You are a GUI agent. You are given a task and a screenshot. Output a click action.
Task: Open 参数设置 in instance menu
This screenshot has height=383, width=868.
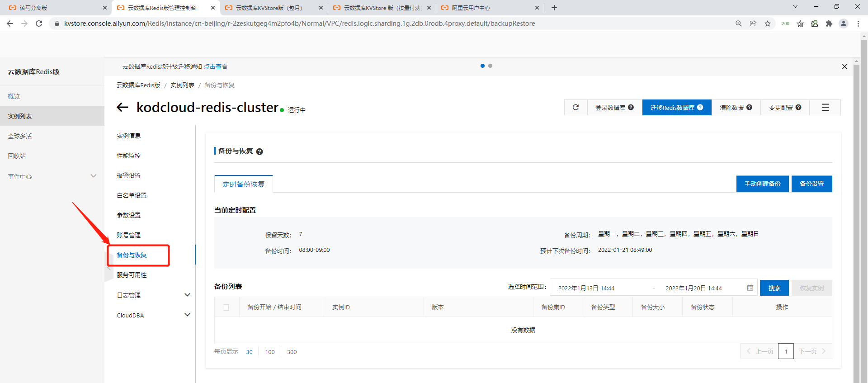pos(129,215)
